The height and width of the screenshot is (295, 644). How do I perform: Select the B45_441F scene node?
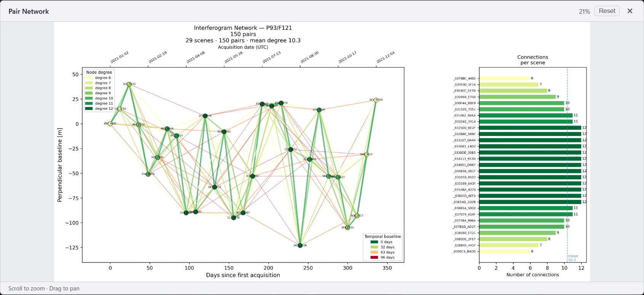click(366, 155)
